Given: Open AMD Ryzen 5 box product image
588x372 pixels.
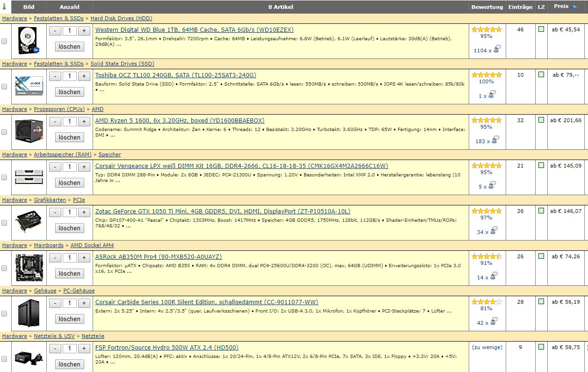Looking at the screenshot, I should coord(29,131).
